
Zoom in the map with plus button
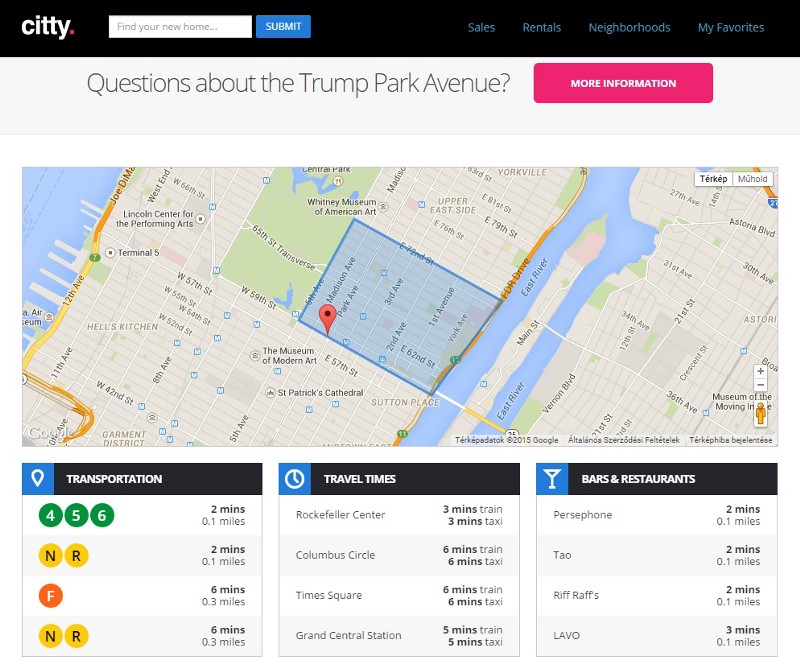760,372
